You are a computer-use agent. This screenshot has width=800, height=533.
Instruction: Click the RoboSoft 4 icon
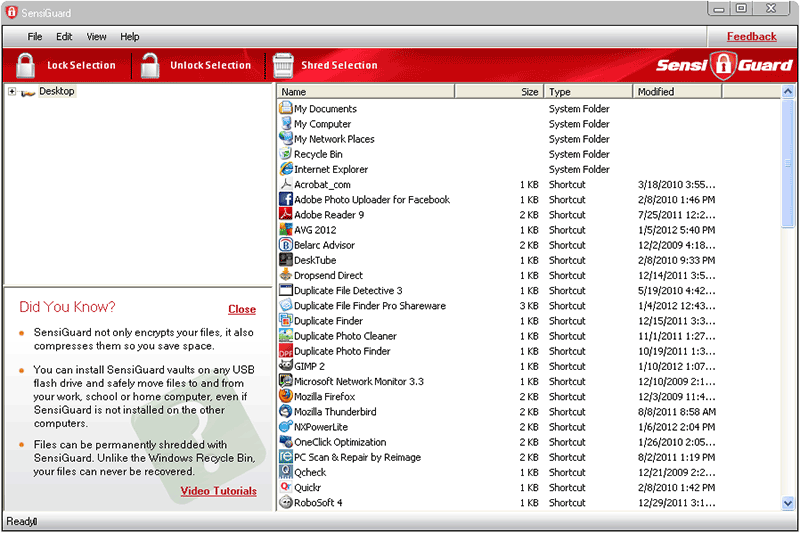click(x=286, y=502)
